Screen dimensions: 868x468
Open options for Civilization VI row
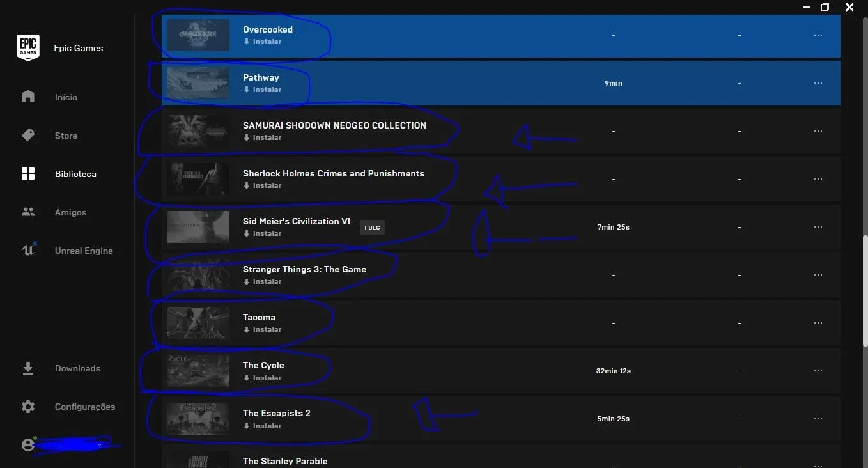[818, 227]
